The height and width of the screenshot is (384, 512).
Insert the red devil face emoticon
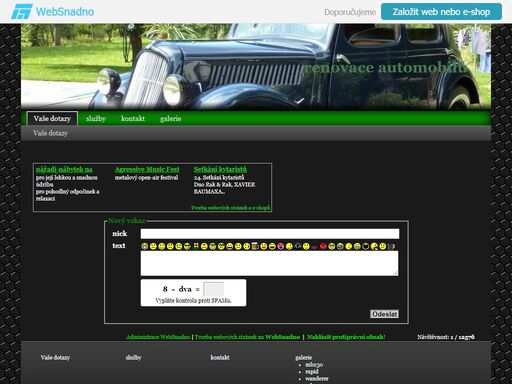click(x=323, y=246)
